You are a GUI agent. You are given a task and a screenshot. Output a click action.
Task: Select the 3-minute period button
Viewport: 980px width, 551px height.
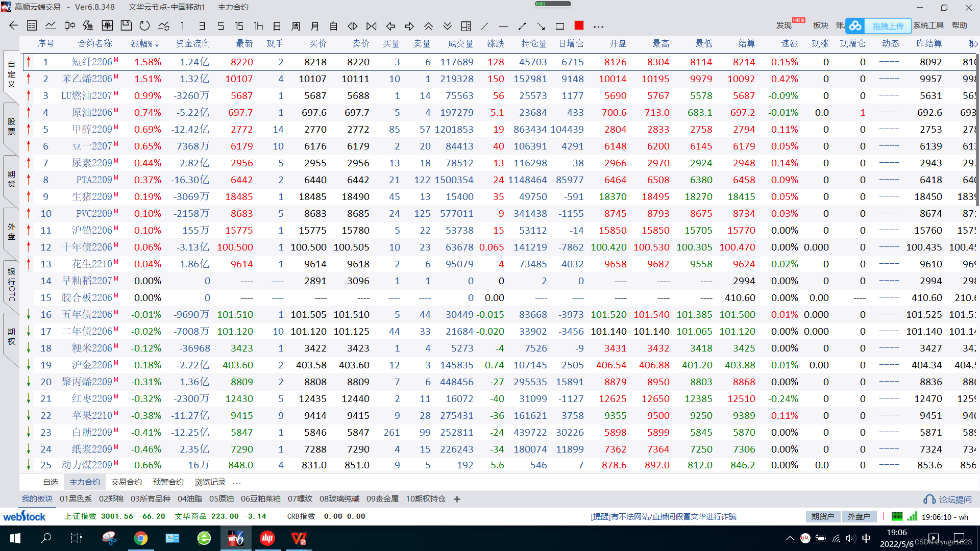(202, 26)
